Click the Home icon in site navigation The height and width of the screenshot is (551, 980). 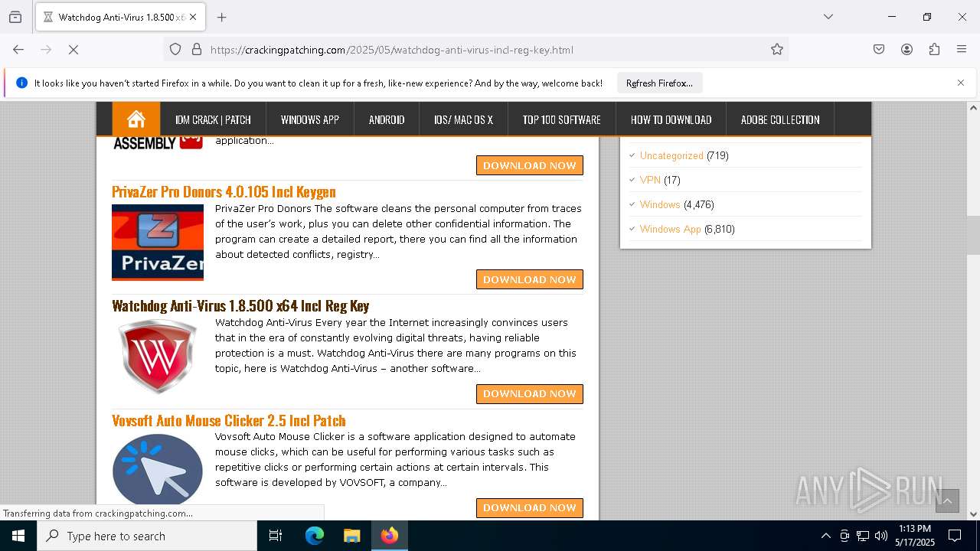click(x=136, y=119)
